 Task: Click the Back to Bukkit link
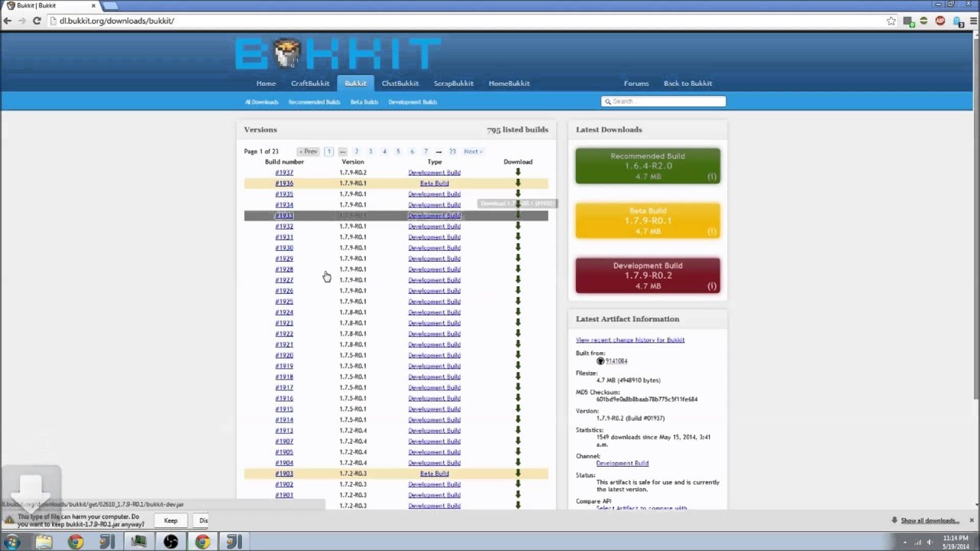[688, 83]
